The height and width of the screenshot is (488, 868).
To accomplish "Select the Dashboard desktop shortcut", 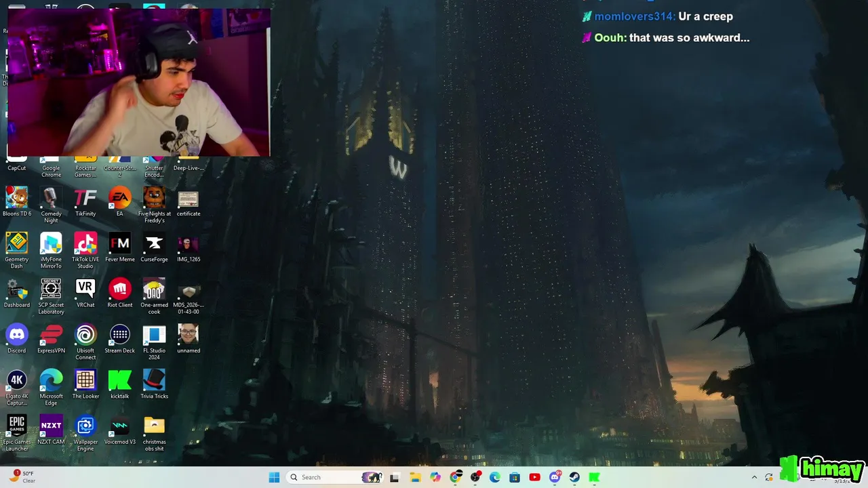I will click(17, 293).
